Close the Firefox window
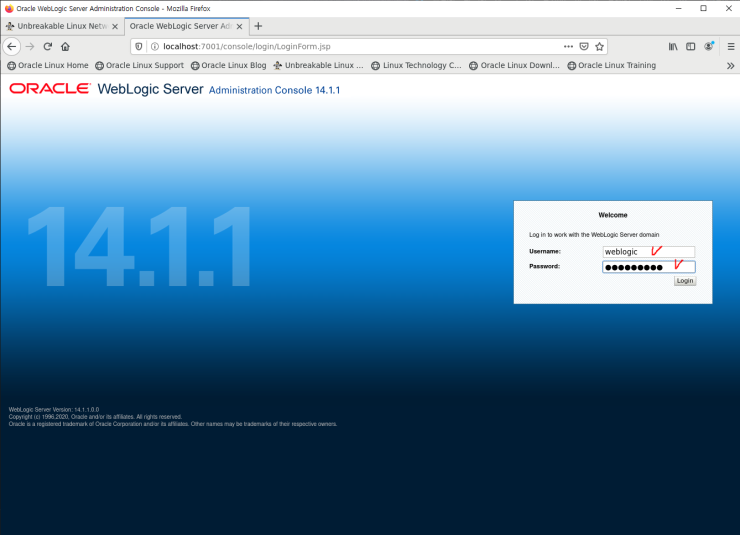Image resolution: width=740 pixels, height=535 pixels. [728, 8]
